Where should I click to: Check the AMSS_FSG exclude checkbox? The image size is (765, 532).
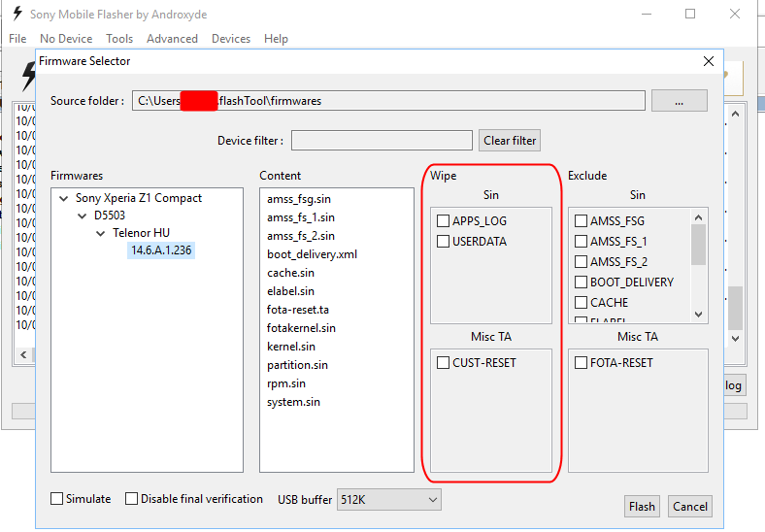pyautogui.click(x=581, y=221)
